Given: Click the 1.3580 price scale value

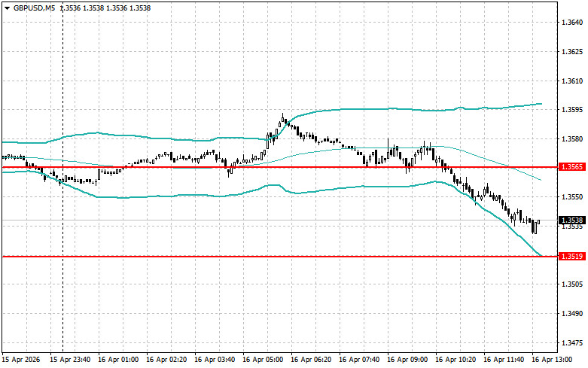Looking at the screenshot, I should [x=572, y=139].
